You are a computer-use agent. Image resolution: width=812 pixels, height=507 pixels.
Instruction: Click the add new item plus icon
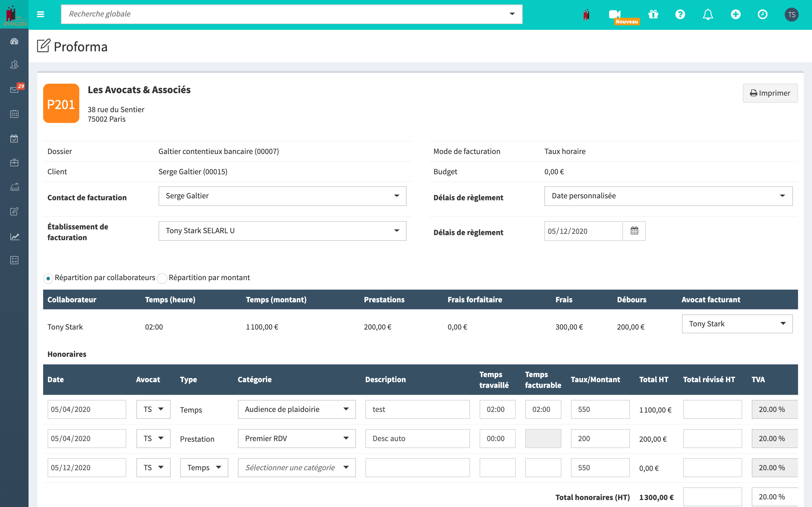pyautogui.click(x=736, y=15)
